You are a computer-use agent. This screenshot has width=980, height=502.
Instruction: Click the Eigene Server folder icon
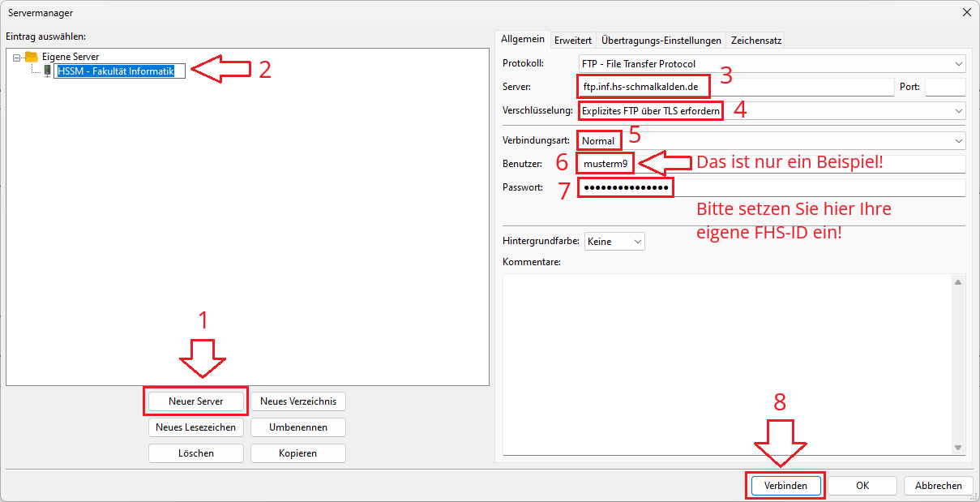[x=32, y=57]
